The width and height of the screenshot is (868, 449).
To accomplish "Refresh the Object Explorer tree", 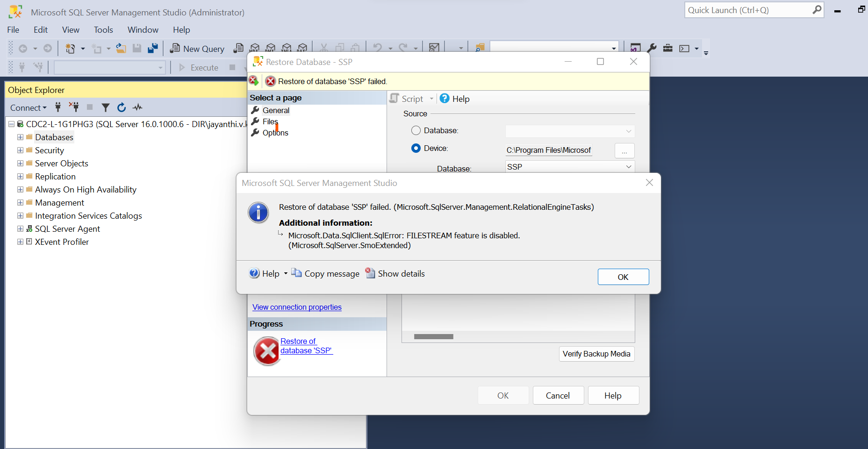I will click(122, 107).
